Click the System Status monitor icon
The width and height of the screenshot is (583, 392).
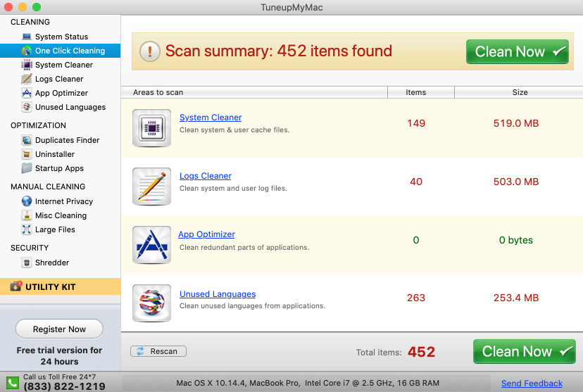[26, 37]
